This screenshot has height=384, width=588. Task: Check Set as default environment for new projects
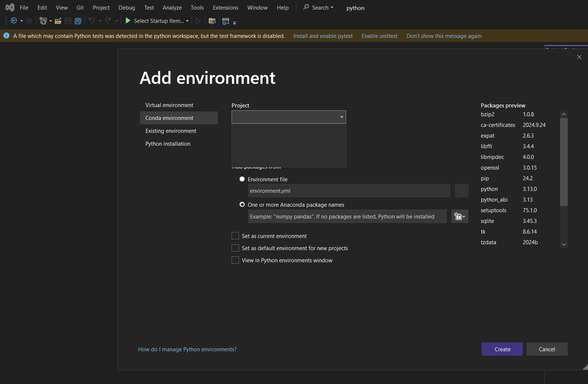[x=235, y=248]
